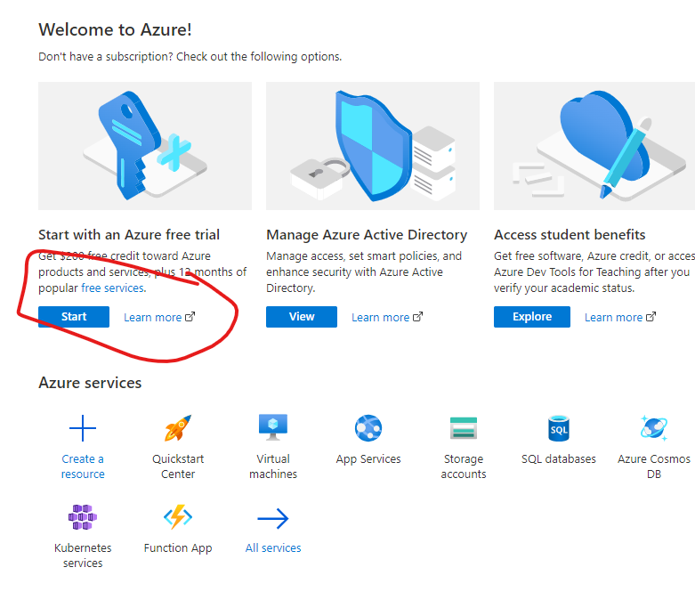695x616 pixels.
Task: Click the All services arrow icon
Action: pos(273,519)
